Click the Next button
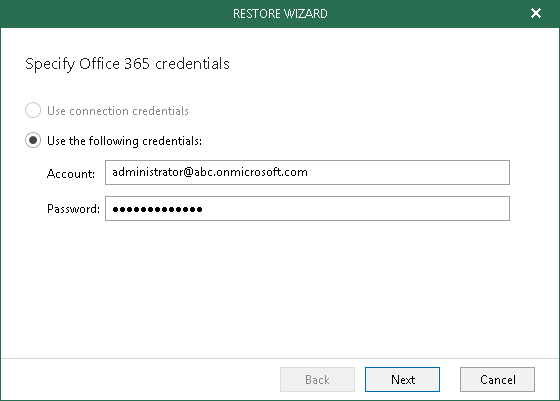This screenshot has width=560, height=401. point(402,379)
